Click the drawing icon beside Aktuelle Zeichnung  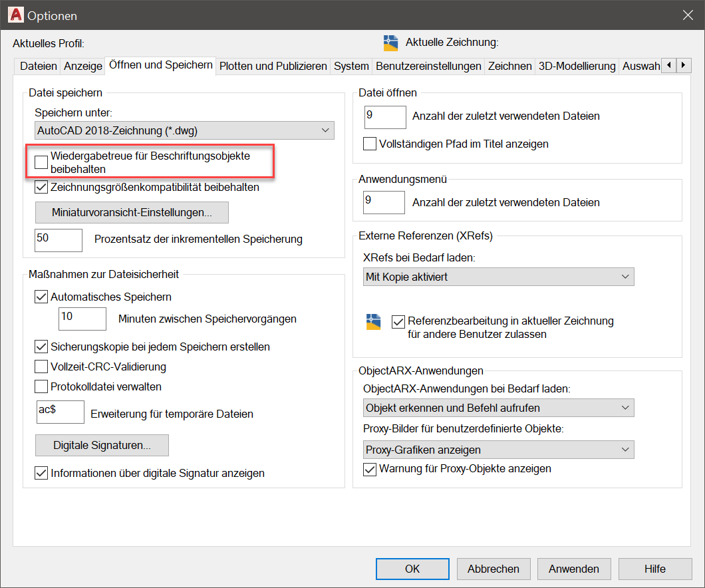390,43
